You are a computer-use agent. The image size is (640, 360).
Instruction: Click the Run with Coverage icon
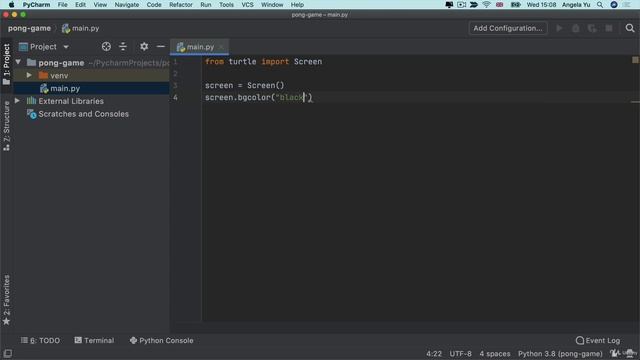592,28
